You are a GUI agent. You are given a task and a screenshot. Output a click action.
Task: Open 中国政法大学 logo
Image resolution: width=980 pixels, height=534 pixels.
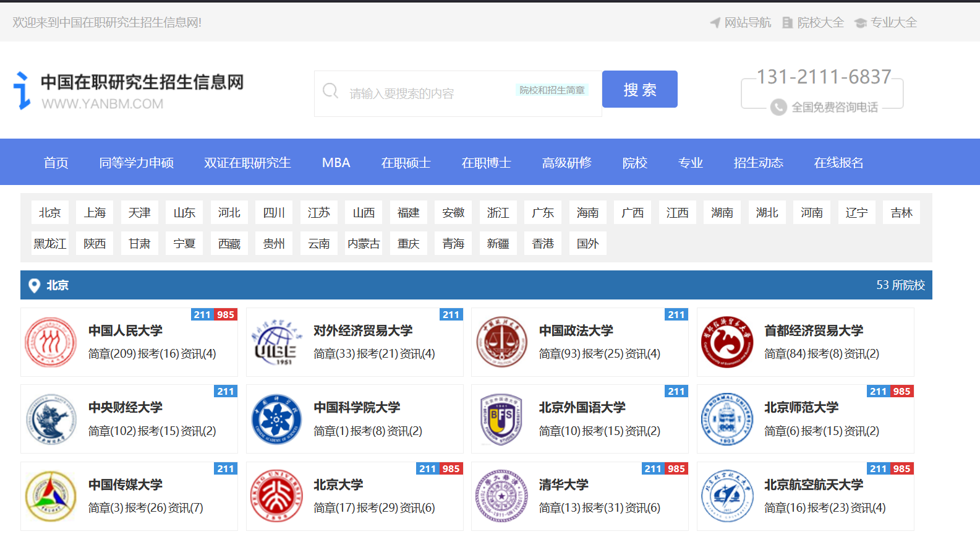[x=501, y=342]
